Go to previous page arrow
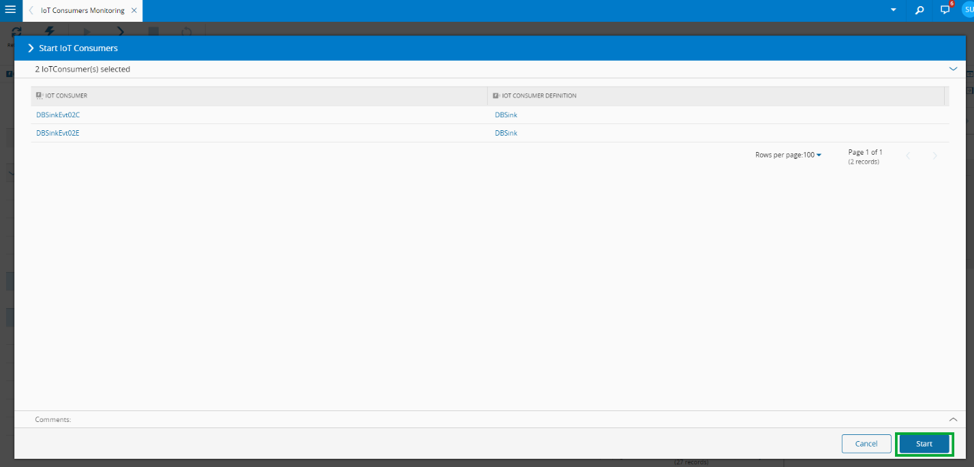The image size is (974, 467). (908, 156)
